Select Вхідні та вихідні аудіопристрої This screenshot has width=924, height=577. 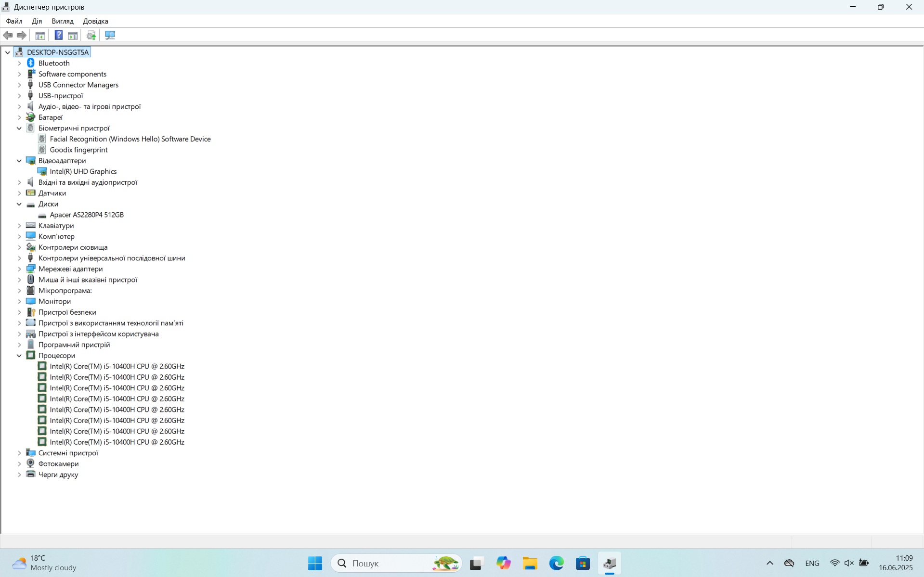(x=88, y=182)
